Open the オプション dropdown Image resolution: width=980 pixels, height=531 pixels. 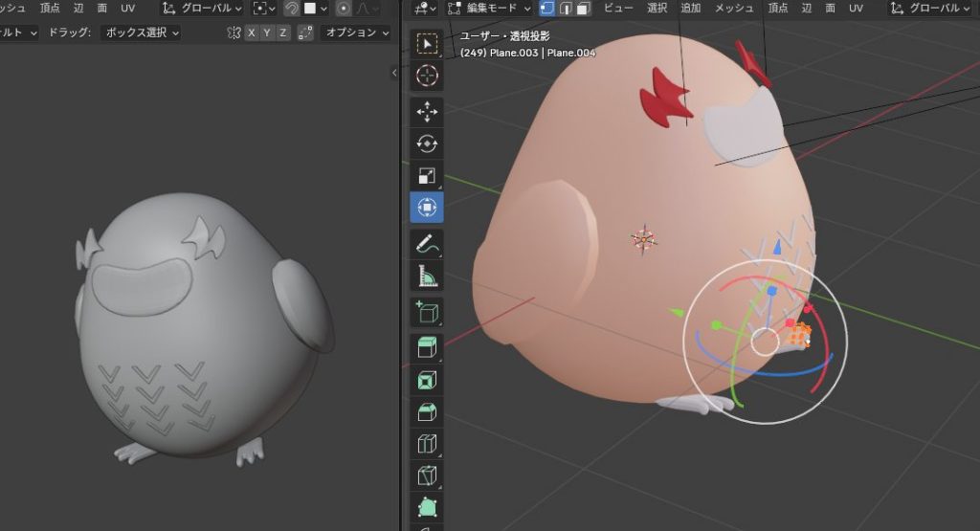click(357, 33)
